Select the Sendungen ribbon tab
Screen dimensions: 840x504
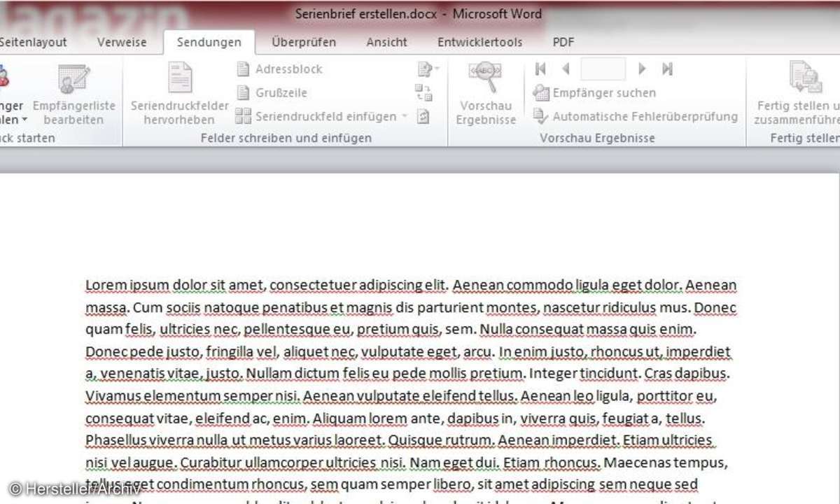pos(209,42)
